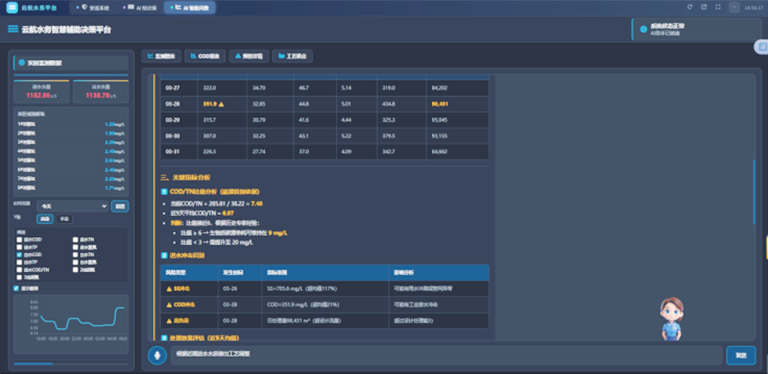
Task: Click the third toolbar button with triangle icon
Action: [x=249, y=56]
